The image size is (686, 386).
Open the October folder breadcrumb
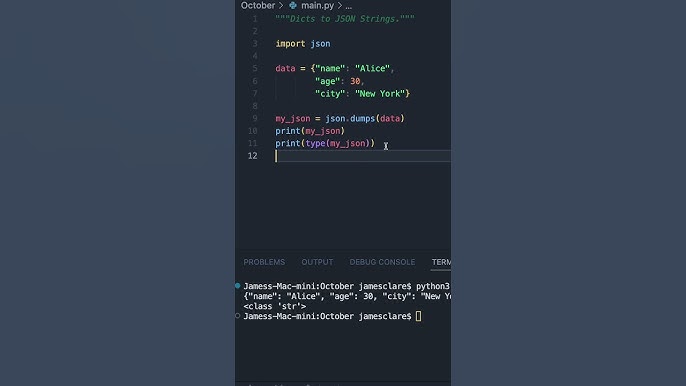[258, 6]
